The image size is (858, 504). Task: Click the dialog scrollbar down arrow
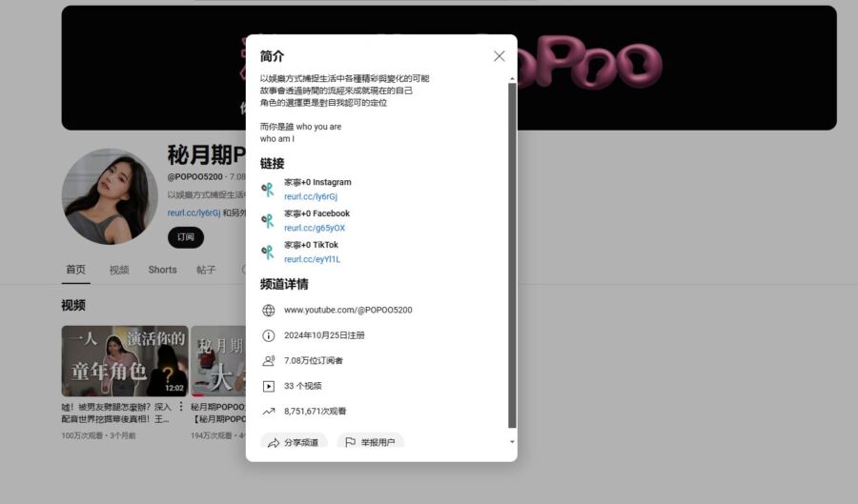(x=512, y=442)
